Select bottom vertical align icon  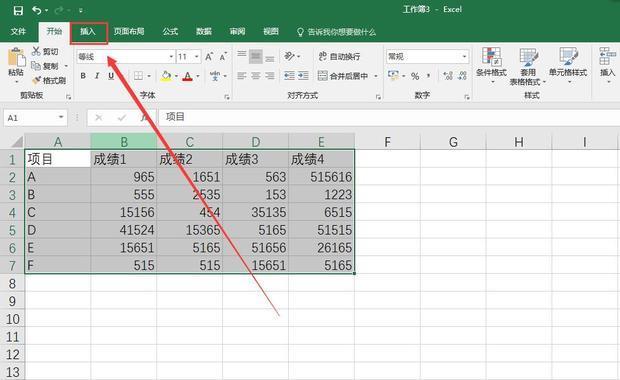point(270,58)
